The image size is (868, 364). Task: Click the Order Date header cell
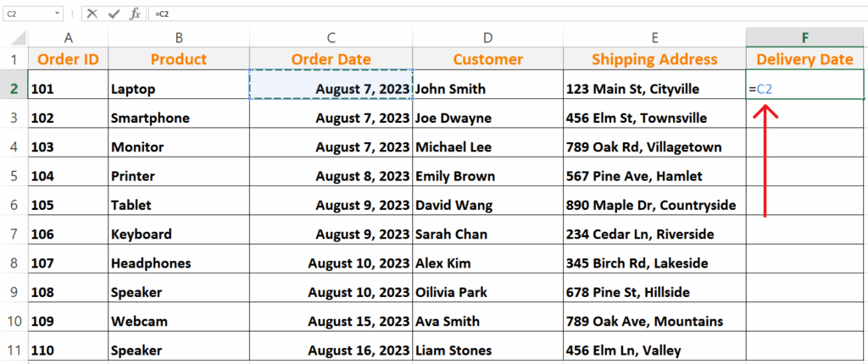[331, 59]
